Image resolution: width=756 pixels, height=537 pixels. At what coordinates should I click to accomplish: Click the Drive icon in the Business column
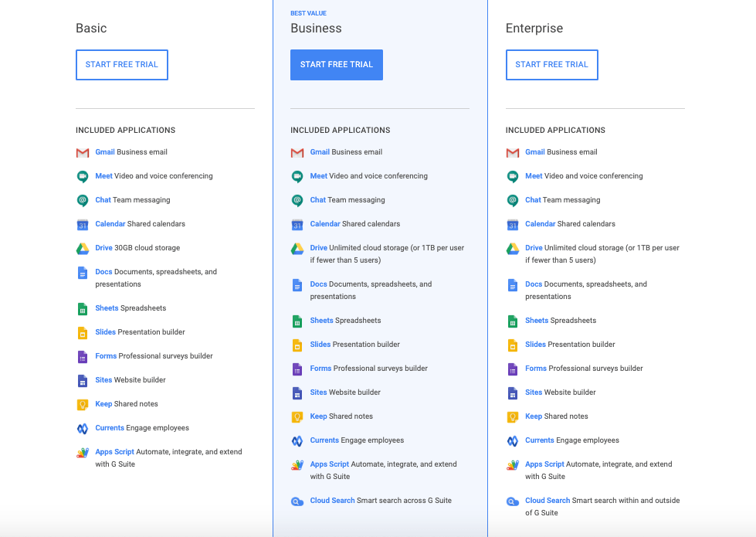[x=297, y=248]
